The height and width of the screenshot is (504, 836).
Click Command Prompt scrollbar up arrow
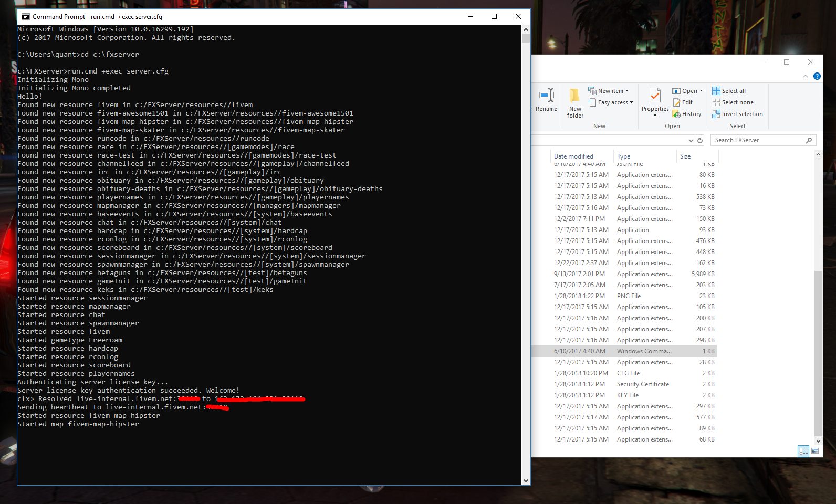(x=526, y=29)
